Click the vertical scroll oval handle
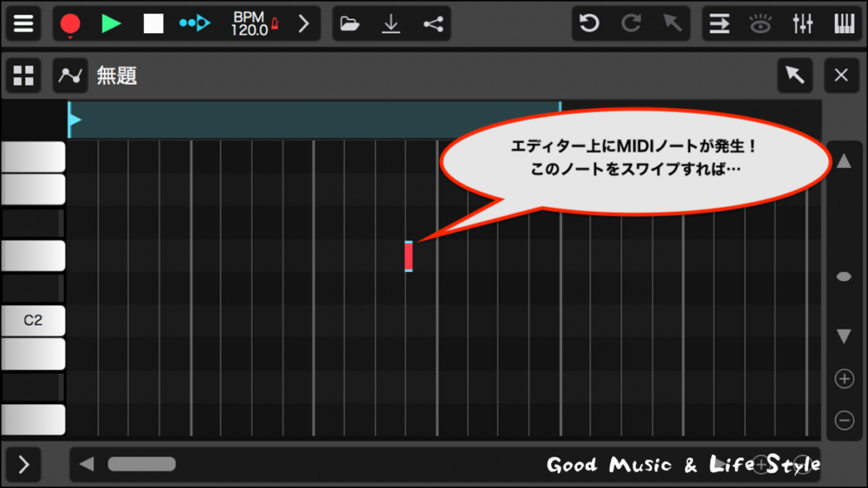 click(843, 277)
